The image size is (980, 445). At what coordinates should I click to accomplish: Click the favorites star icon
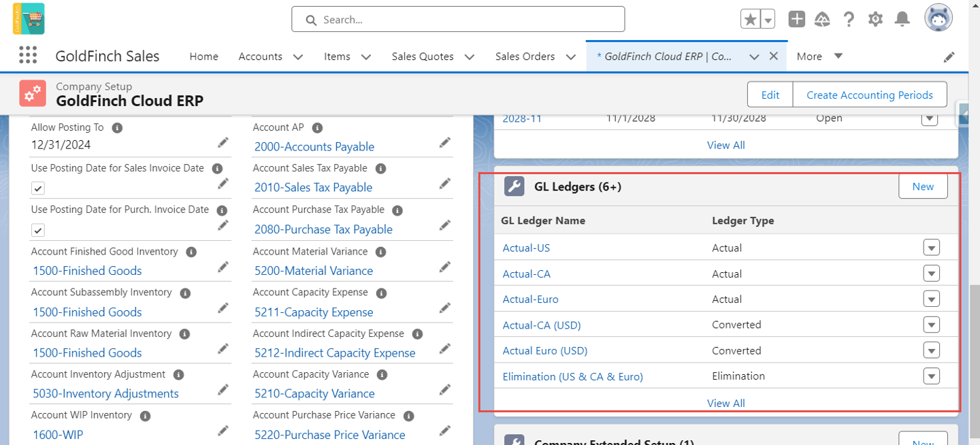point(751,20)
